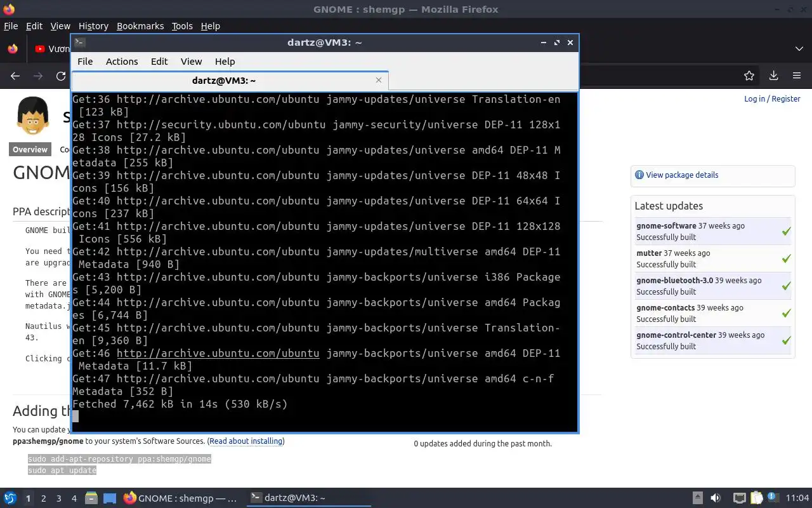Open the network connection tray icon

(x=739, y=498)
